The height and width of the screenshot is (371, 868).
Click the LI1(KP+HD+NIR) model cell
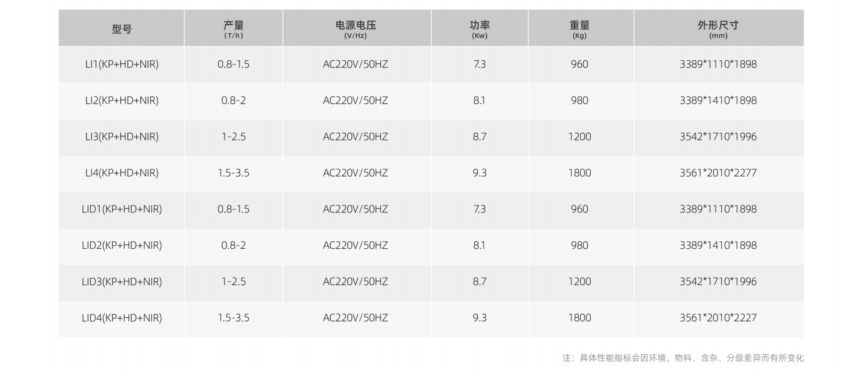click(122, 64)
